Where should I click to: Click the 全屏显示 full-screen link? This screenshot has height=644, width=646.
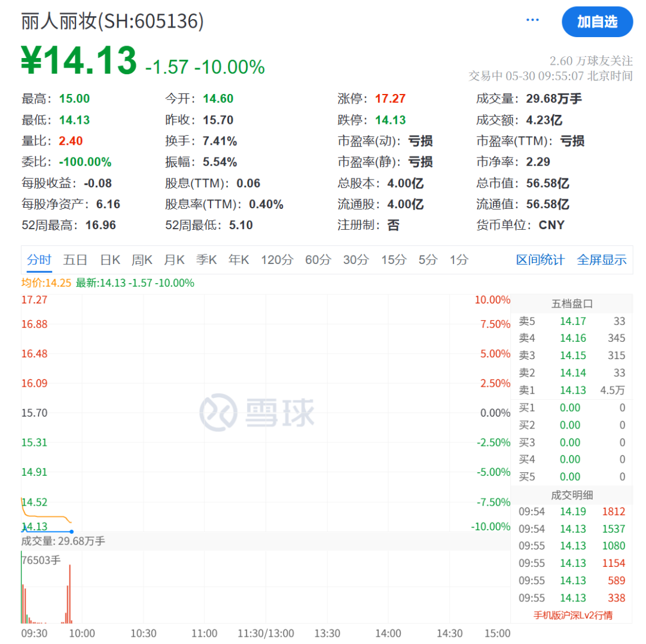pyautogui.click(x=602, y=259)
